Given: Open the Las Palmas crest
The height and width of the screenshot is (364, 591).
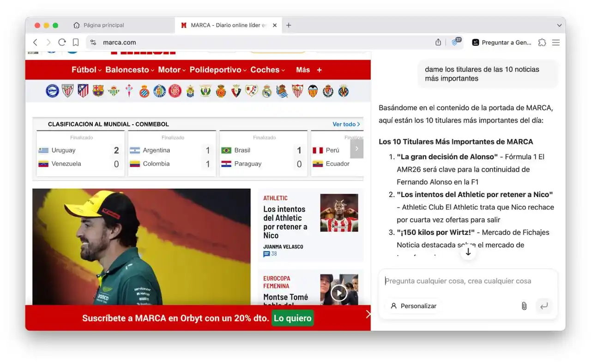Looking at the screenshot, I should click(x=190, y=90).
